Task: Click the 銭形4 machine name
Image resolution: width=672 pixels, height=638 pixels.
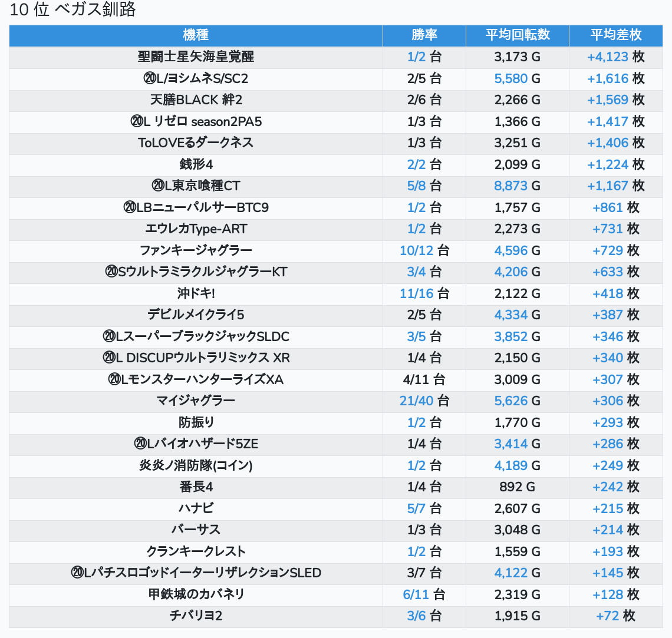Action: [x=196, y=164]
